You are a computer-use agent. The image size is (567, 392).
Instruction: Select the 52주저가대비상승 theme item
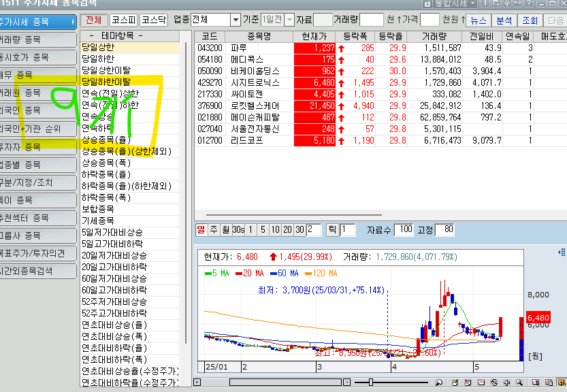[x=130, y=302]
